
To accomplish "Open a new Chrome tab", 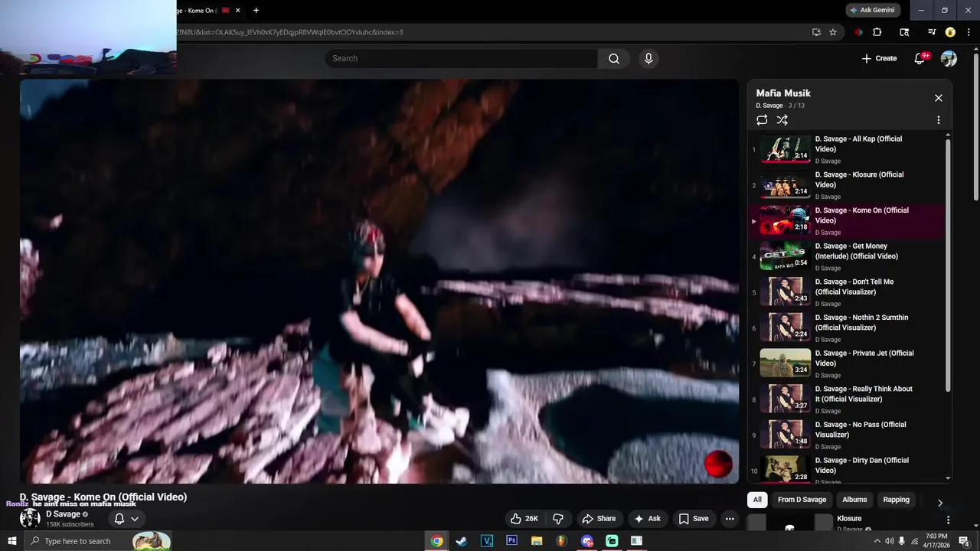I will [x=256, y=11].
